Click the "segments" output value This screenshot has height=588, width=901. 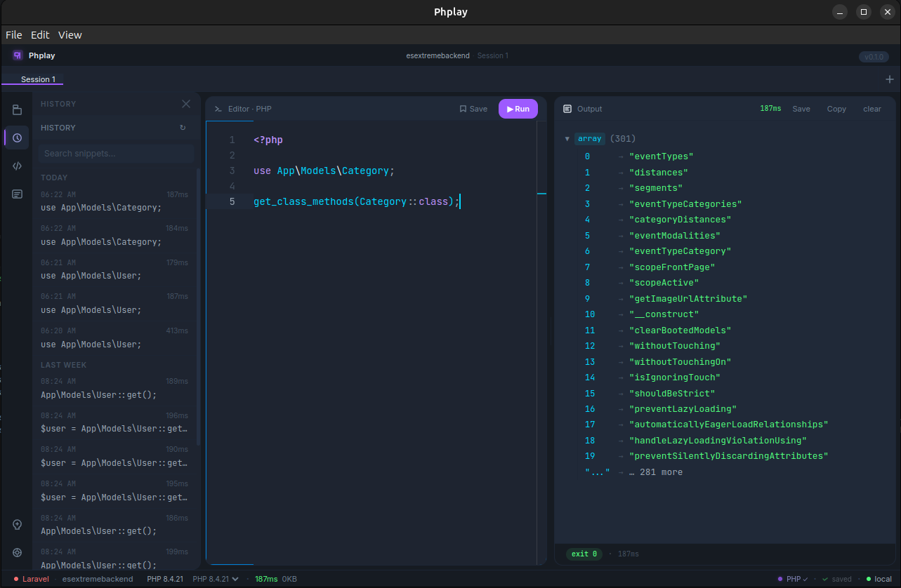(x=656, y=188)
